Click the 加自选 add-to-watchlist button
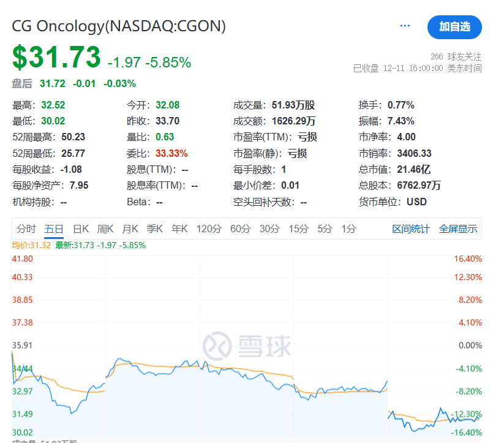This screenshot has width=504, height=443. point(454,27)
